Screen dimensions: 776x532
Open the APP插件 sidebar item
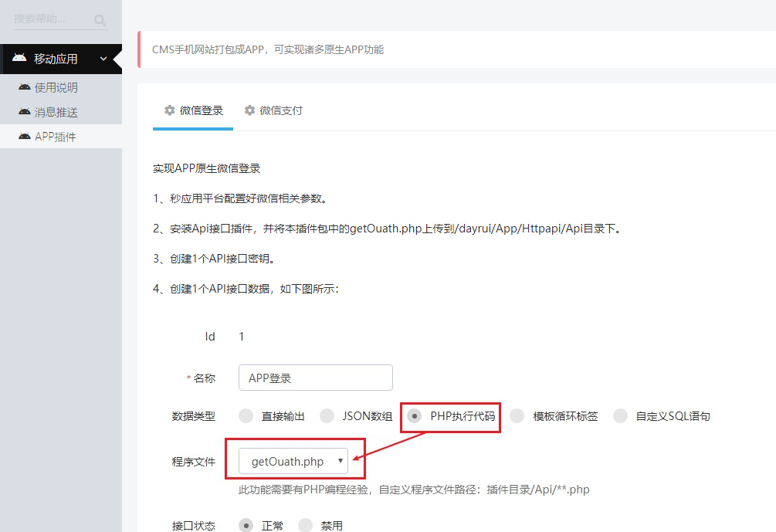coord(61,137)
